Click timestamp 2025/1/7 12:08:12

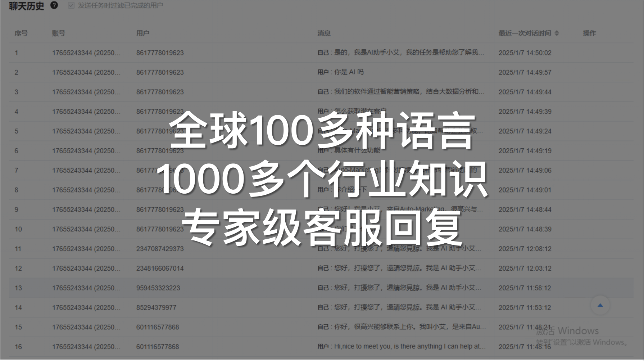525,249
